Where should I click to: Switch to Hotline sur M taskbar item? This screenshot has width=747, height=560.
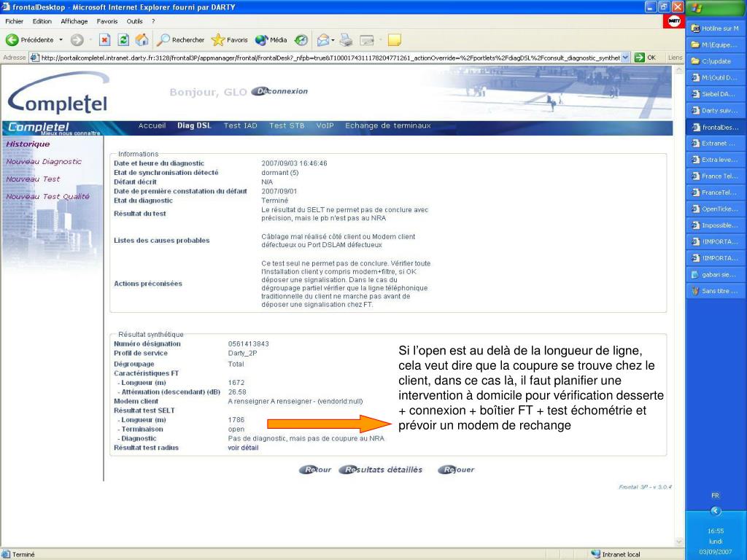pos(716,28)
